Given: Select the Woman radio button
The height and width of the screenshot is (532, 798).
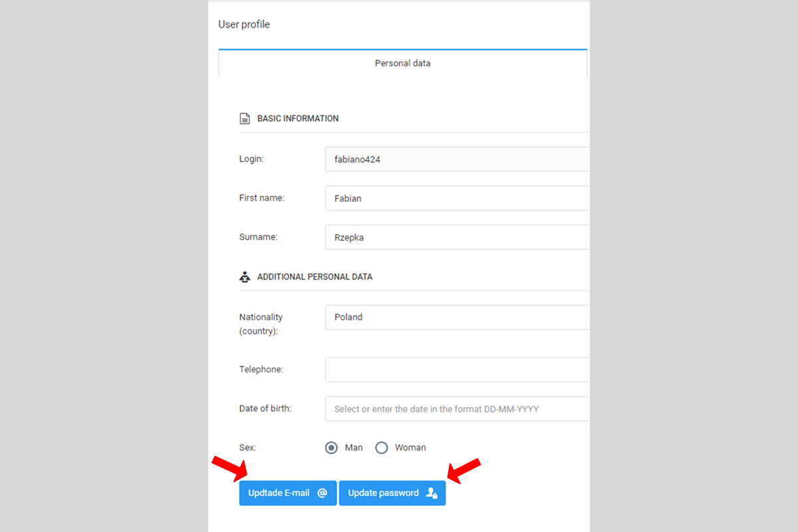Looking at the screenshot, I should tap(382, 448).
